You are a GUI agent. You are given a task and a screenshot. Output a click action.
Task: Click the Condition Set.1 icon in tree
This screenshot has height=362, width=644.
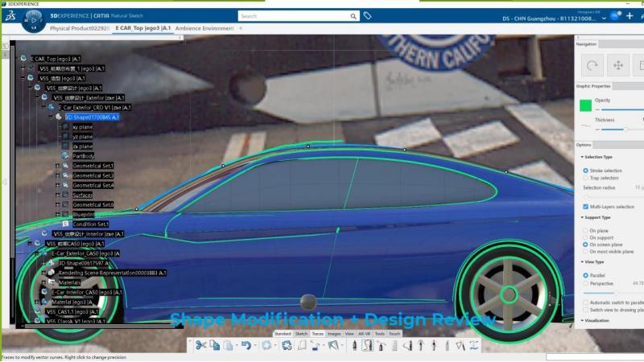pos(65,224)
